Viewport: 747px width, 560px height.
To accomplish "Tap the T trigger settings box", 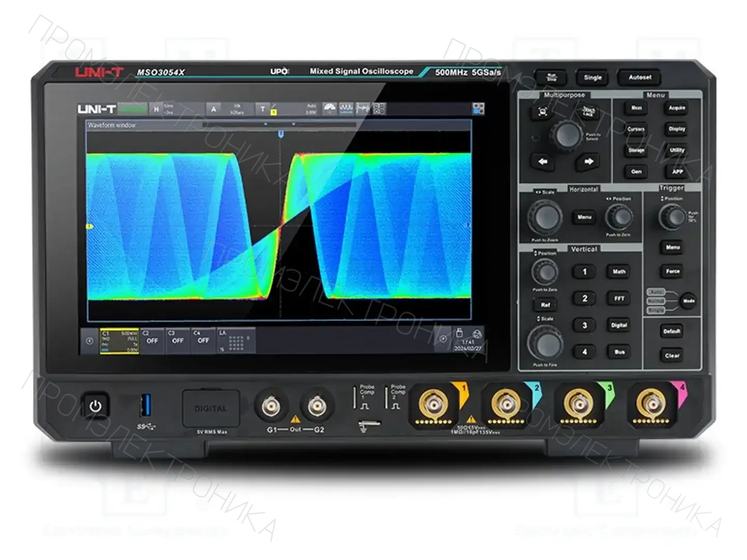I will (288, 109).
